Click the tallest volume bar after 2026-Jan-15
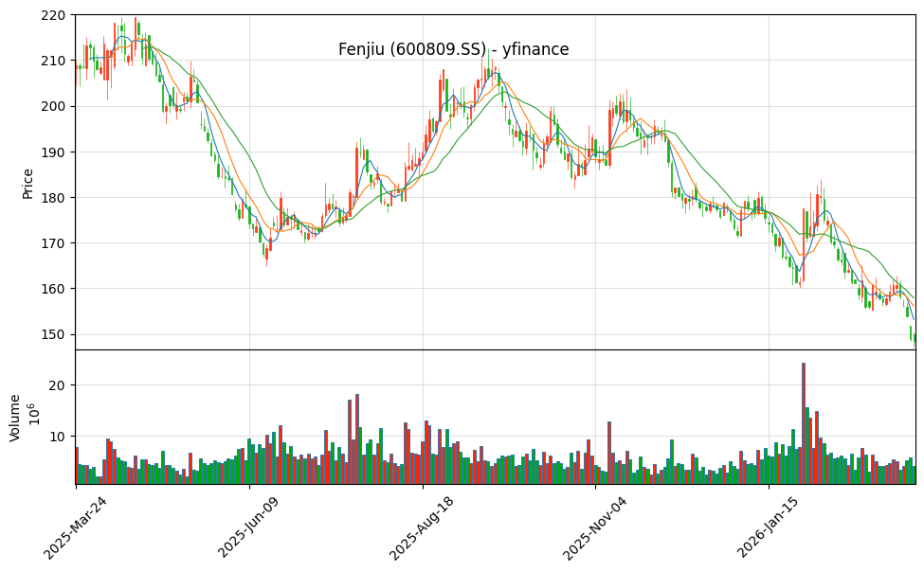The width and height of the screenshot is (924, 572). click(804, 423)
